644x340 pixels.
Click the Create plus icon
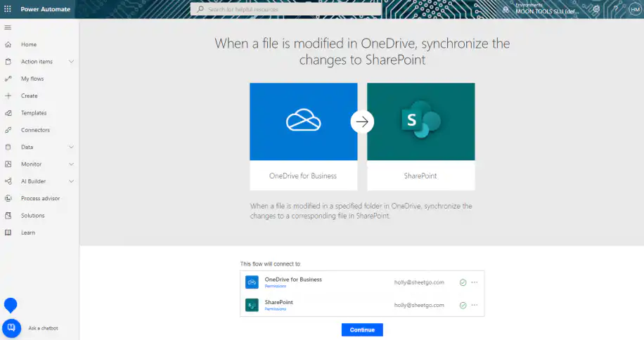[8, 96]
